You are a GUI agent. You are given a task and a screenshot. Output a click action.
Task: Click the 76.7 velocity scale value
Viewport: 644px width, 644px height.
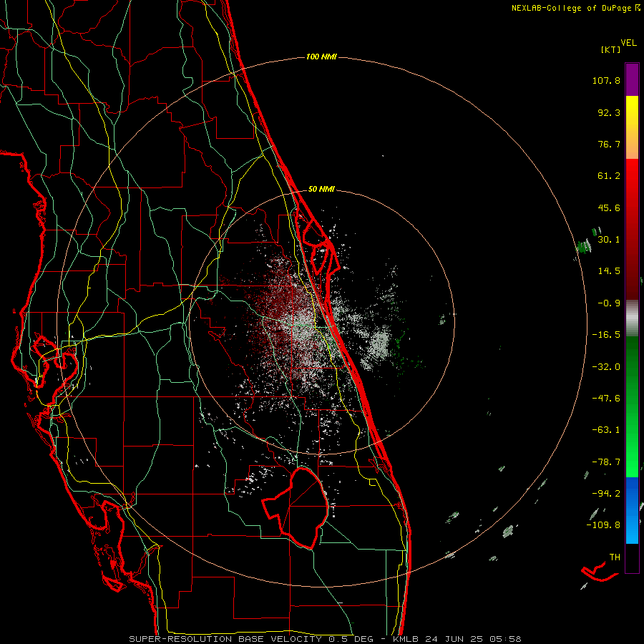pos(609,144)
